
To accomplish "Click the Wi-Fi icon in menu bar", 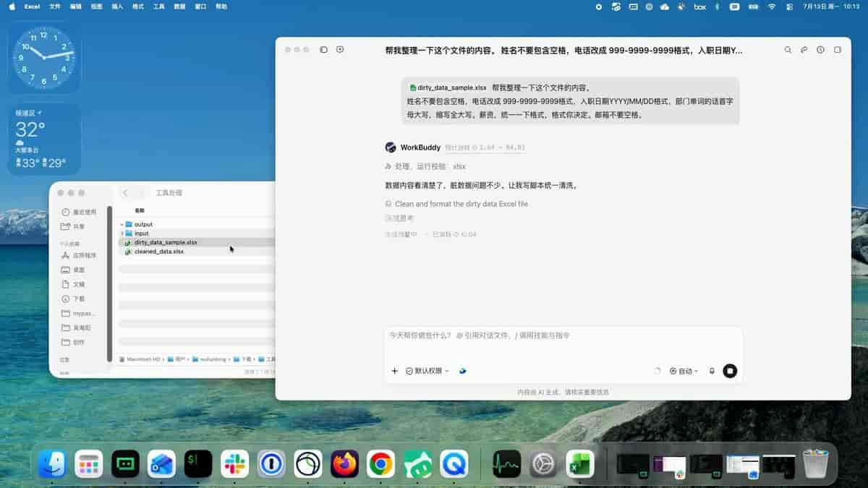I will coord(772,7).
